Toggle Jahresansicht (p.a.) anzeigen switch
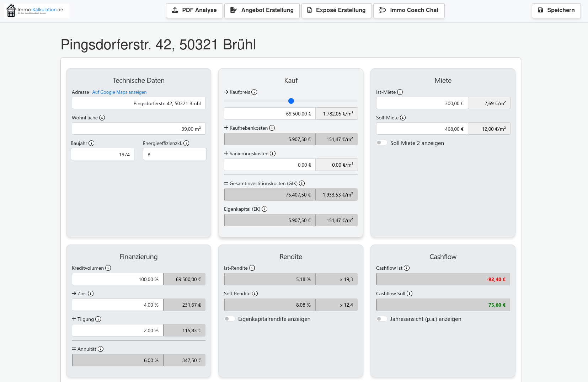 [382, 319]
